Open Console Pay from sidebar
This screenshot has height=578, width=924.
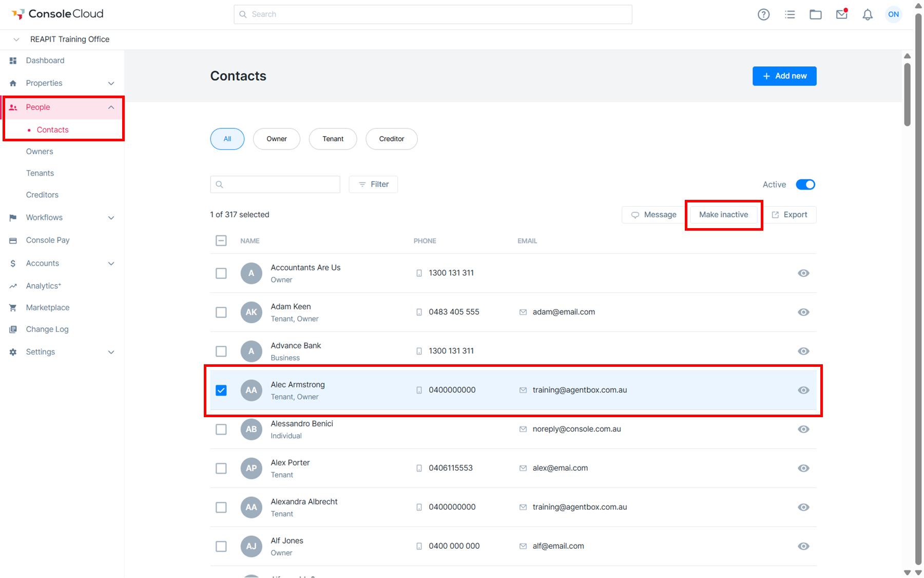(48, 240)
